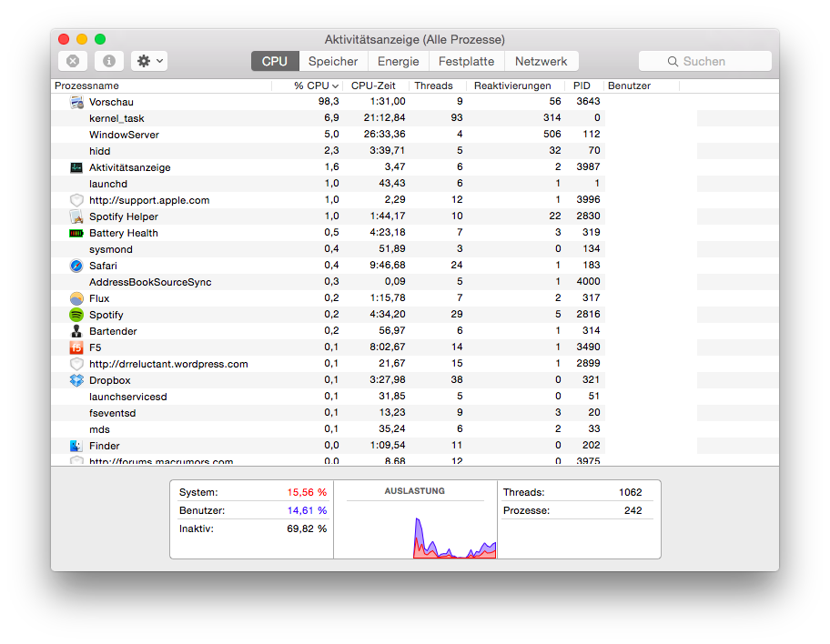Click PID value 3987
Screen dimensions: 830x644
point(588,166)
